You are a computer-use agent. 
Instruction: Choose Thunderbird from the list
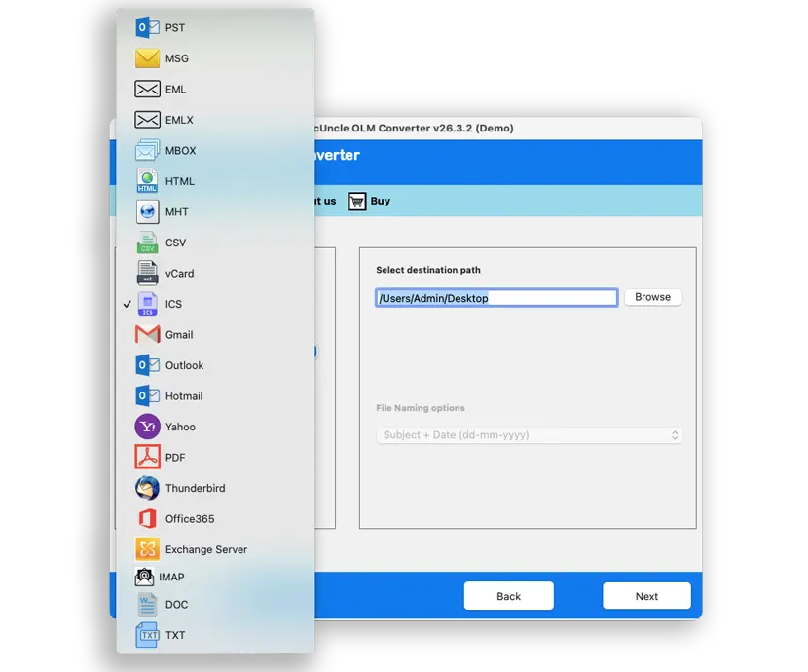click(x=215, y=488)
